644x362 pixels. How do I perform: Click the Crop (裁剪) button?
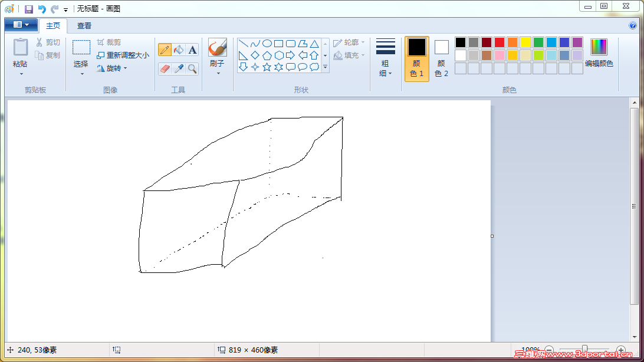click(x=109, y=42)
